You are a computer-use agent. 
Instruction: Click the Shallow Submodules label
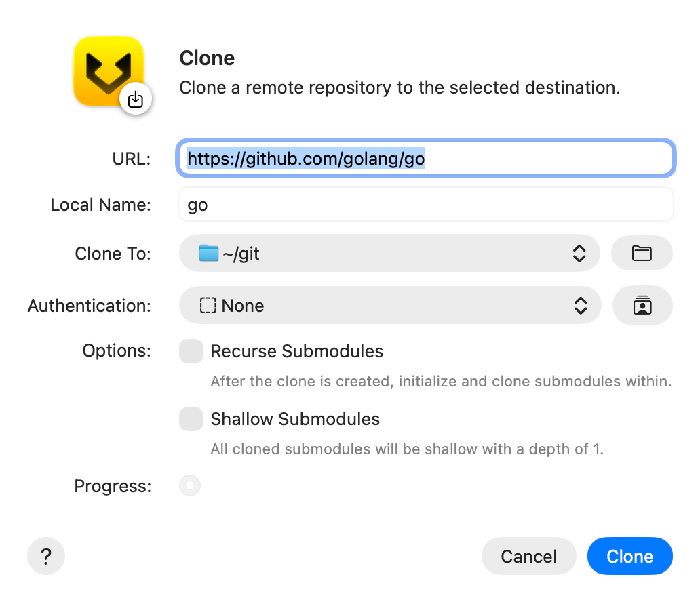pos(295,419)
